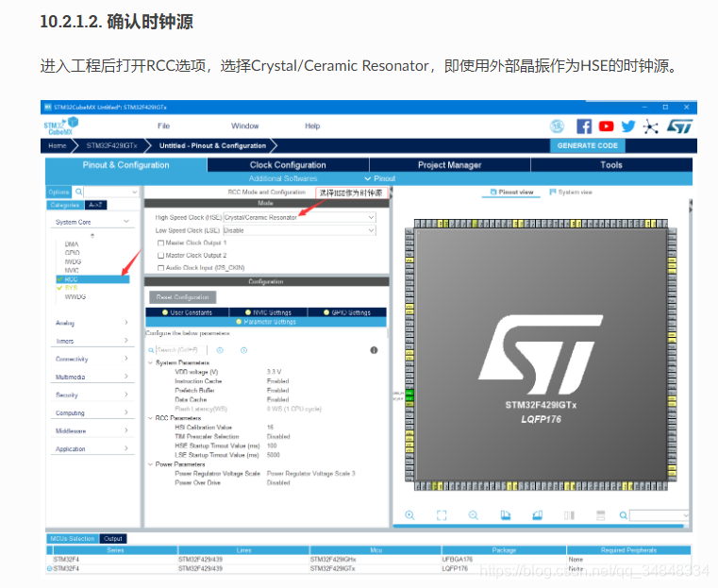The height and width of the screenshot is (588, 718).
Task: Click the zoom in icon below chip view
Action: pos(409,515)
